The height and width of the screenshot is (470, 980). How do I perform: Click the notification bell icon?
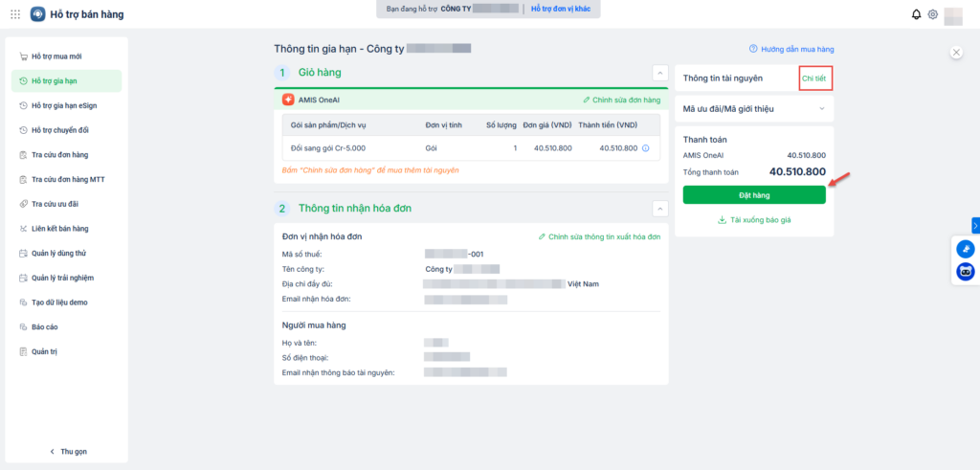pyautogui.click(x=917, y=14)
